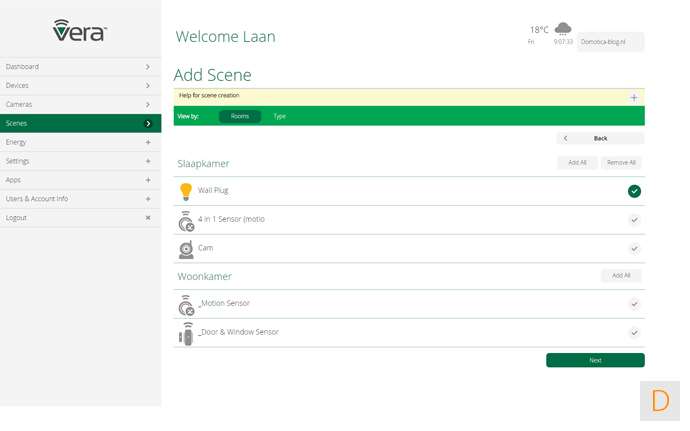
Task: Switch view to Type tab
Action: tap(280, 116)
